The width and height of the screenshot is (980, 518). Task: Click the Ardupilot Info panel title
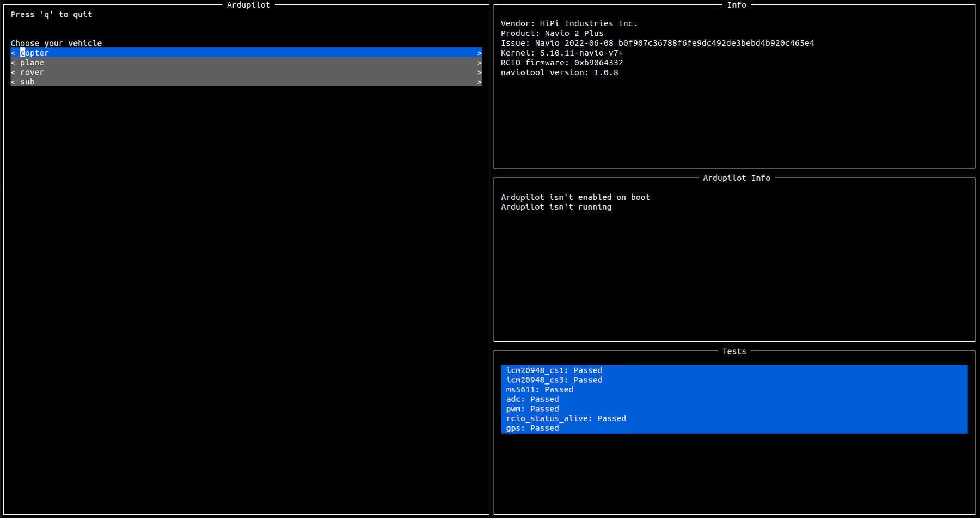(737, 178)
